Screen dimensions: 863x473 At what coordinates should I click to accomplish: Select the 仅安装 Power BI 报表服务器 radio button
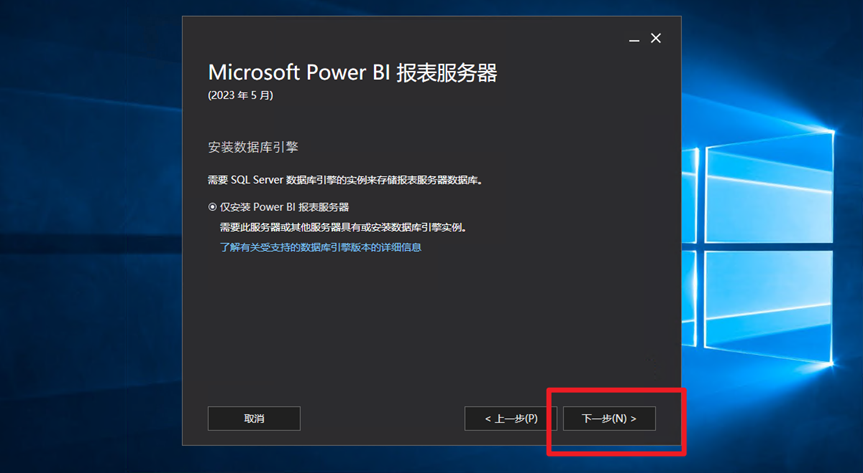212,207
